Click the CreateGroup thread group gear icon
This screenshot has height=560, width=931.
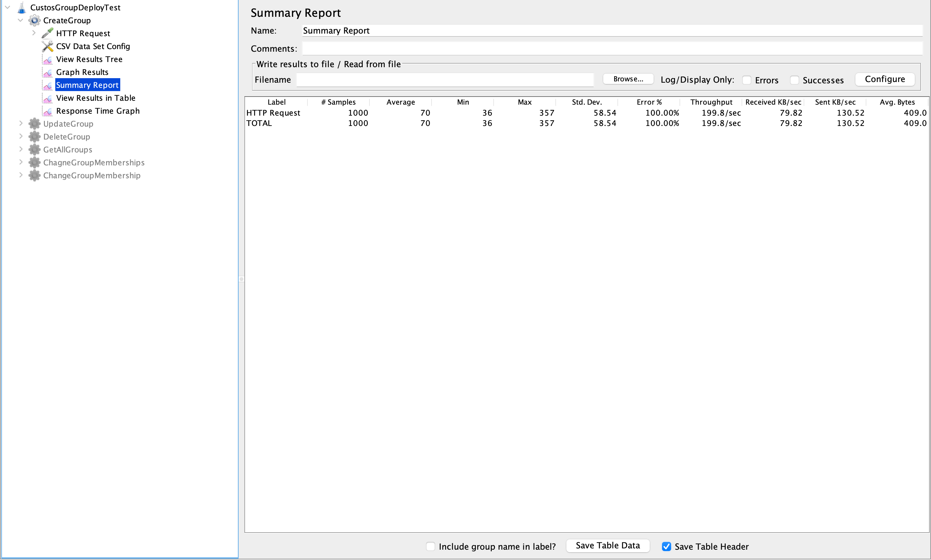click(34, 20)
